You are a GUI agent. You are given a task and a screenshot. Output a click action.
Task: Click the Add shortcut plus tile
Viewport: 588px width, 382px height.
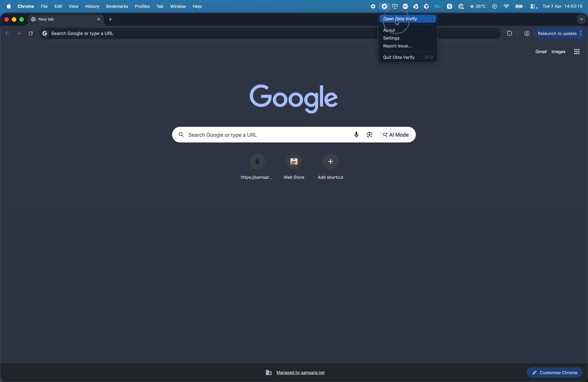pyautogui.click(x=331, y=161)
